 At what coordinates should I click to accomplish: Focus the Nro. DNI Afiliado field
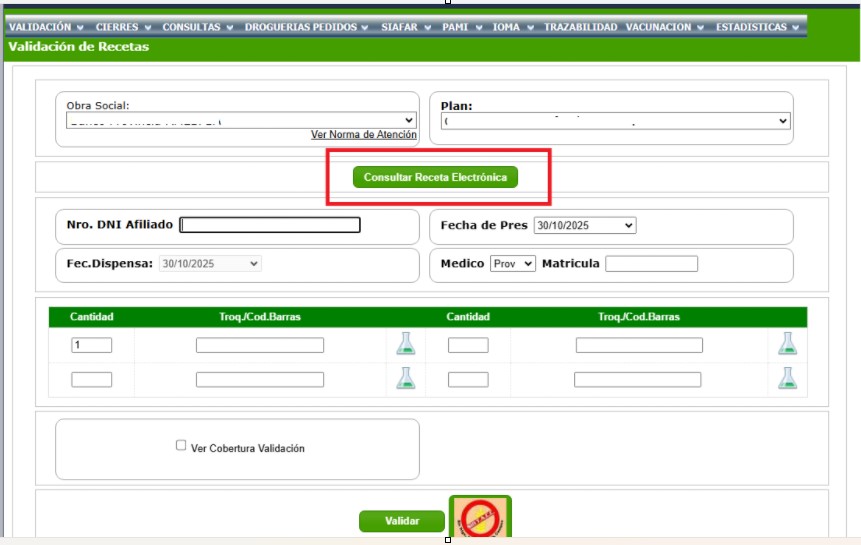pos(270,225)
